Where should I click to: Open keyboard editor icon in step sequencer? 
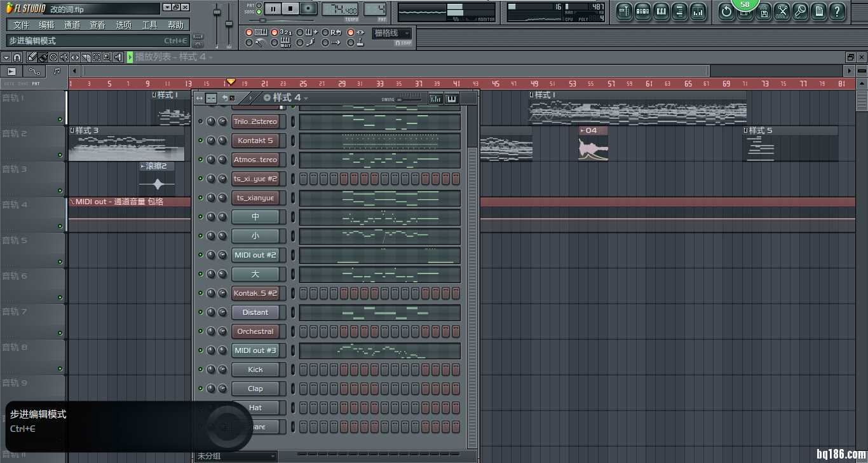click(x=452, y=98)
